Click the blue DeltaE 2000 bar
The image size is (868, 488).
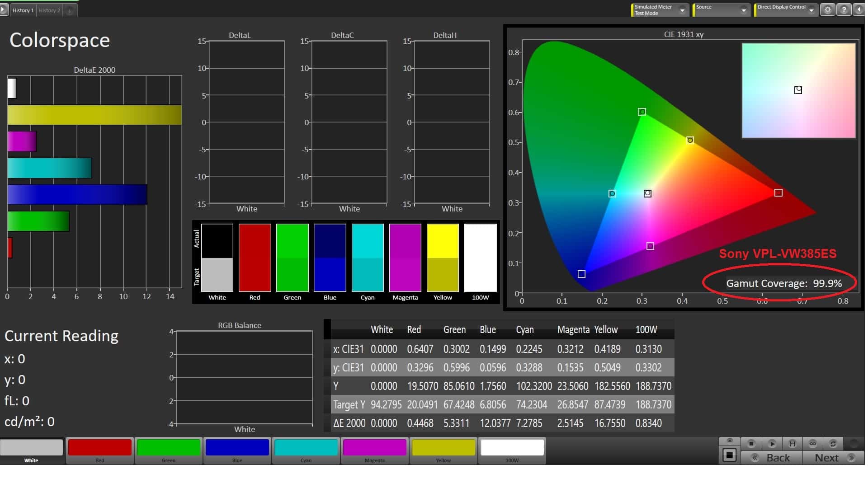coord(77,195)
